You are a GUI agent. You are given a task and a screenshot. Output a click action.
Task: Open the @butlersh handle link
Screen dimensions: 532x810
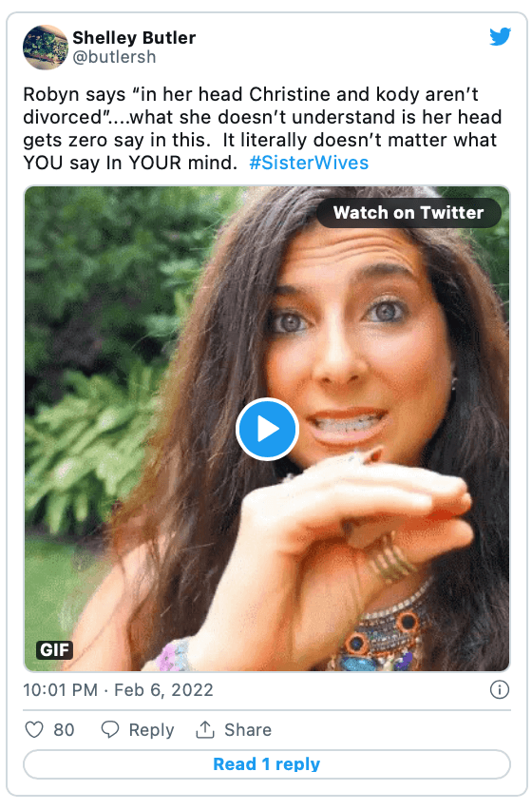pyautogui.click(x=114, y=57)
